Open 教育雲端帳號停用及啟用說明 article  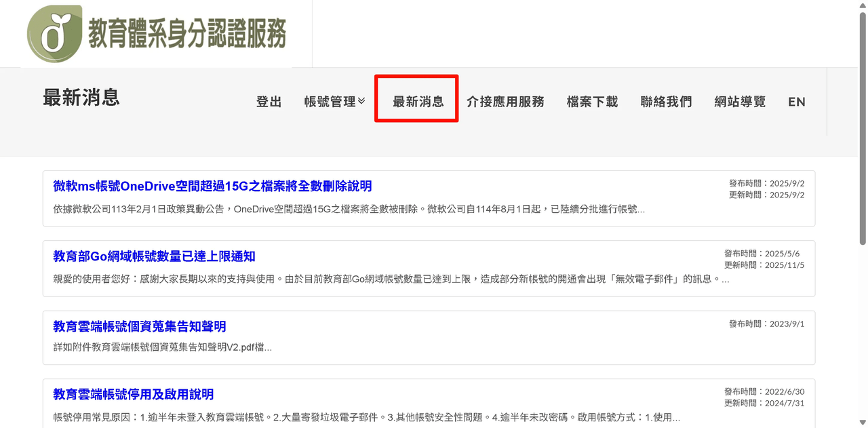pos(134,394)
